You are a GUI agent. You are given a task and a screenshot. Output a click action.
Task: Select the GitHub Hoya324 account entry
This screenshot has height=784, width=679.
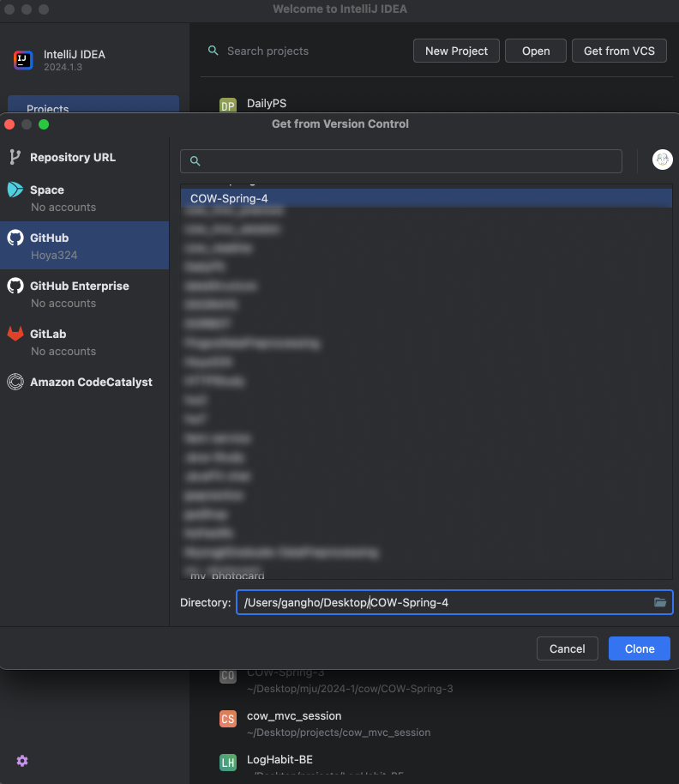tap(84, 245)
